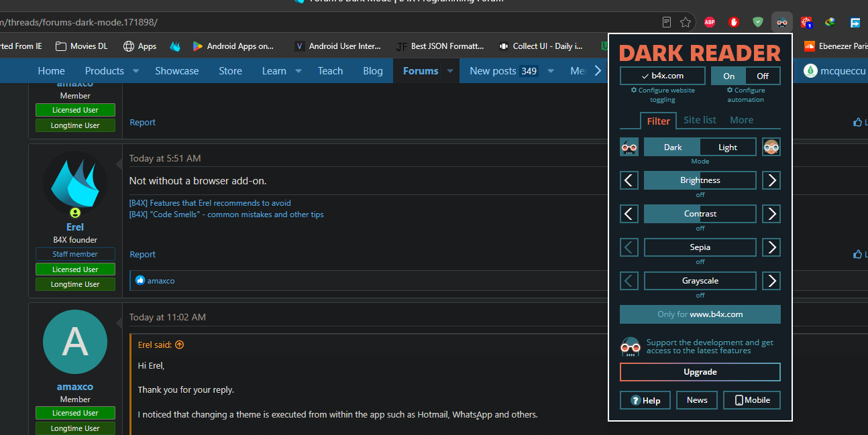868x435 pixels.
Task: Switch to the More tab
Action: click(x=741, y=120)
